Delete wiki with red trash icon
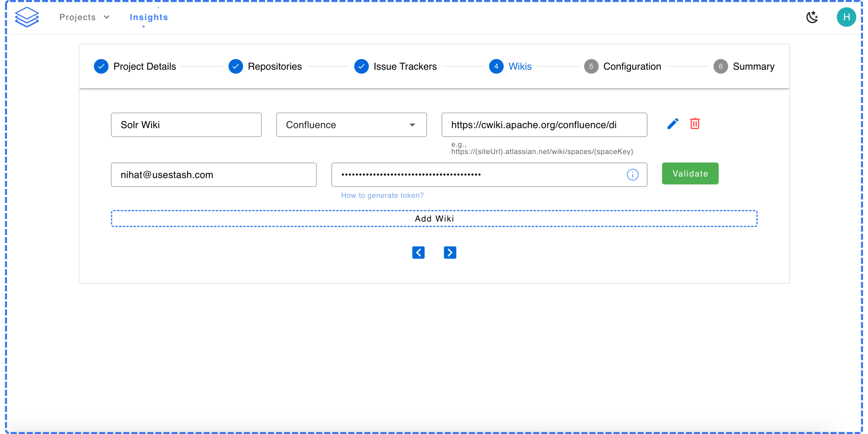Viewport: 868px width, 434px height. point(695,124)
